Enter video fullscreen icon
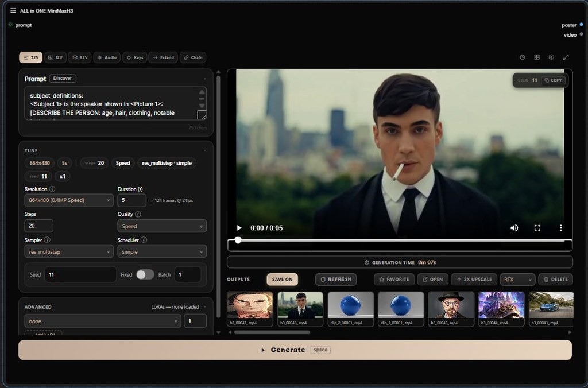The image size is (588, 388). (x=537, y=228)
